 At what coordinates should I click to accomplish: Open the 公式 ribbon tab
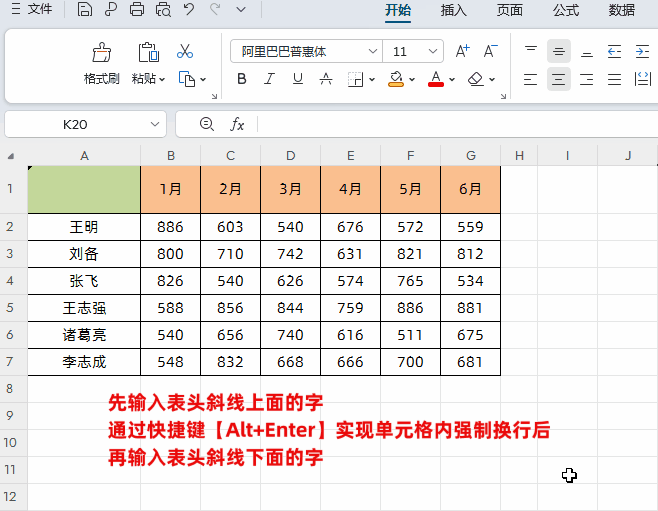coord(565,10)
